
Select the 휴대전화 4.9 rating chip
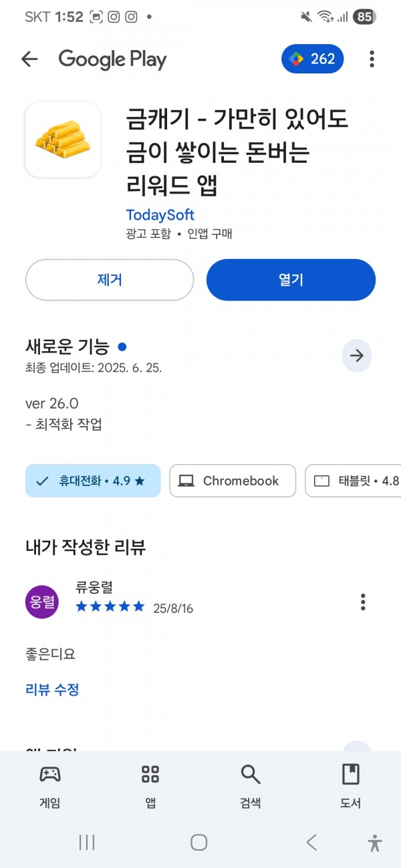coord(93,481)
